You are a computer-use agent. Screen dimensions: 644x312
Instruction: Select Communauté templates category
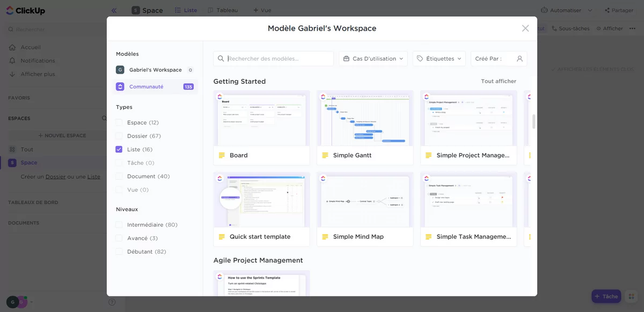(155, 86)
